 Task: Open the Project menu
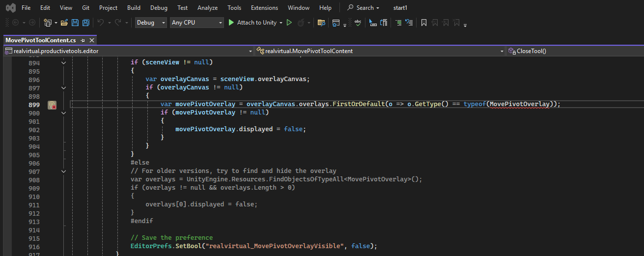[108, 8]
